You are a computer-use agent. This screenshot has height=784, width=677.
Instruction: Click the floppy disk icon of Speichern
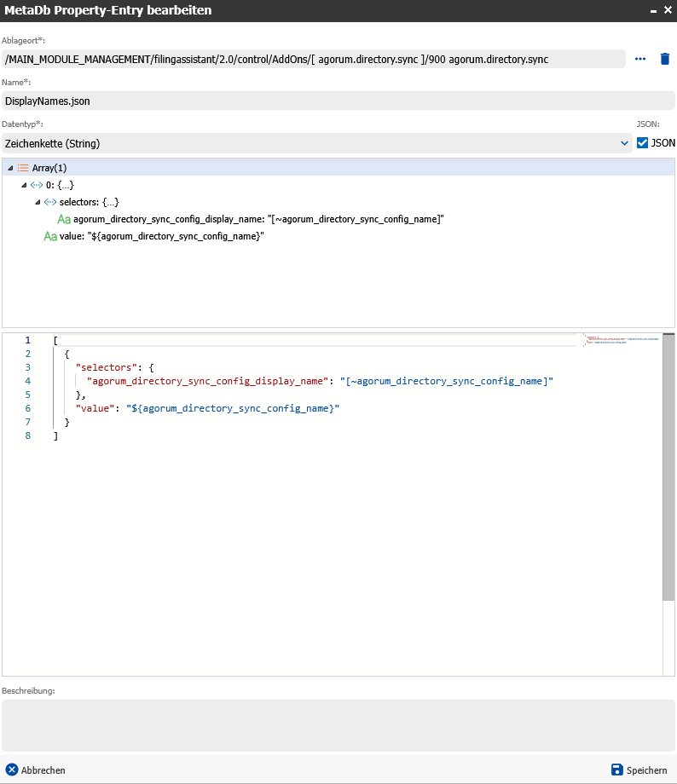617,770
